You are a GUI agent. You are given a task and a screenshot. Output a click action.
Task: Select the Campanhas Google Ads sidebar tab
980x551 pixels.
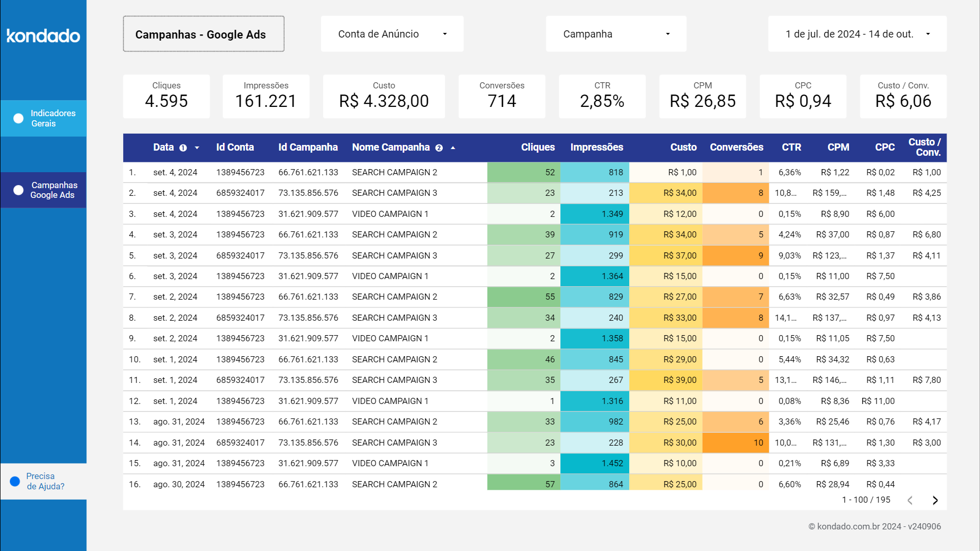(54, 190)
